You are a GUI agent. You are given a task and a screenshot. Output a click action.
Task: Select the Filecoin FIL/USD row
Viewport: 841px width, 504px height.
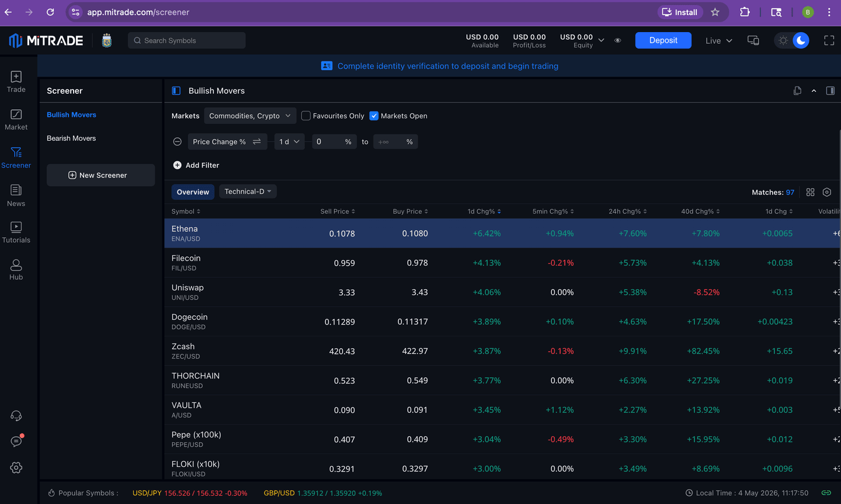(502, 263)
